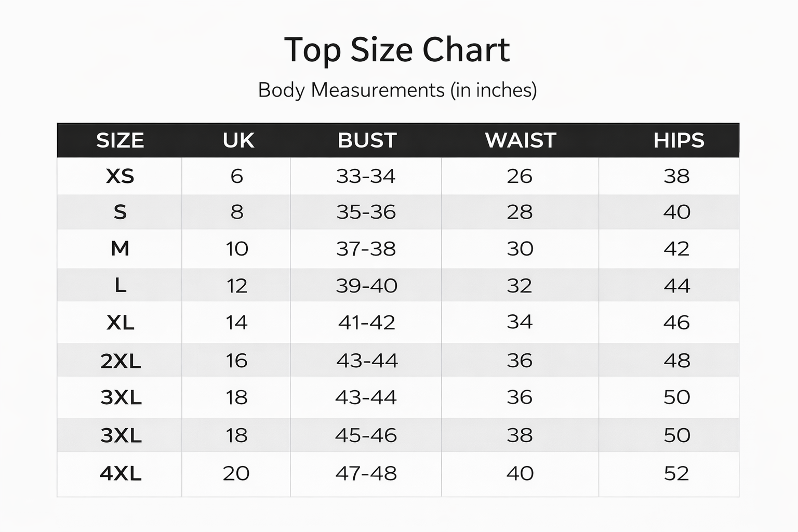Click waist value 34

click(520, 322)
